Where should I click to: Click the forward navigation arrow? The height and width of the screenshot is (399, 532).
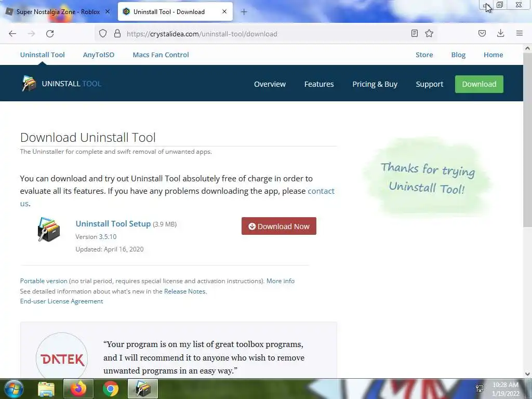(31, 34)
